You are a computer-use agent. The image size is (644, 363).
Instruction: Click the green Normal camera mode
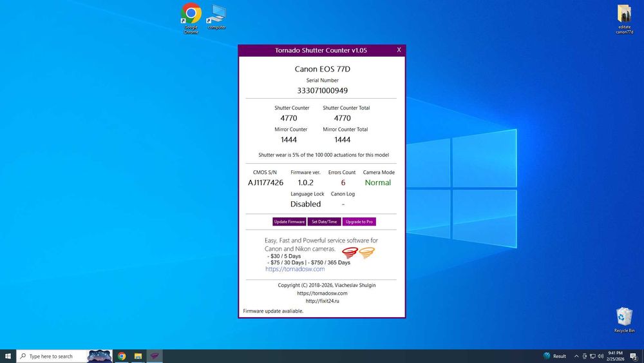pos(378,182)
